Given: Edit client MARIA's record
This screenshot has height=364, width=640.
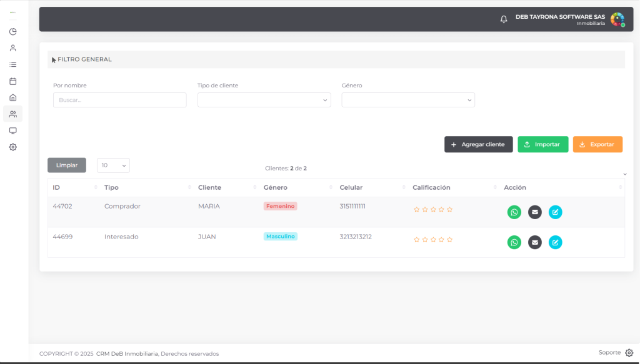Looking at the screenshot, I should point(555,212).
